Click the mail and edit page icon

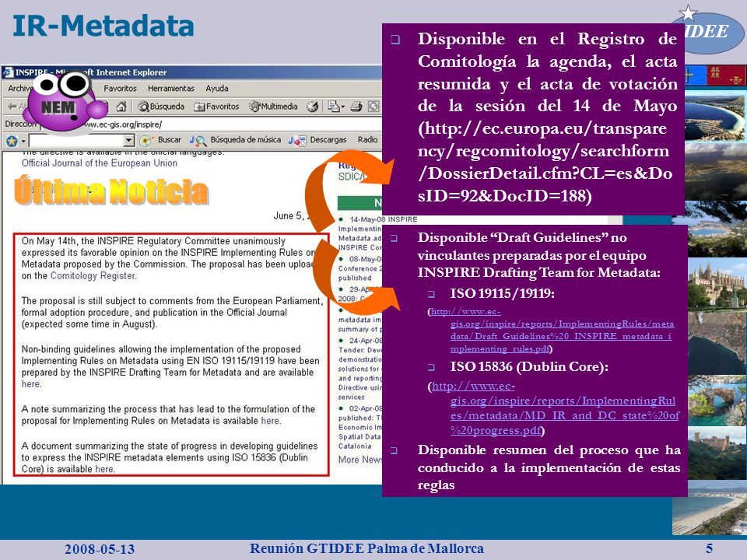[x=335, y=107]
